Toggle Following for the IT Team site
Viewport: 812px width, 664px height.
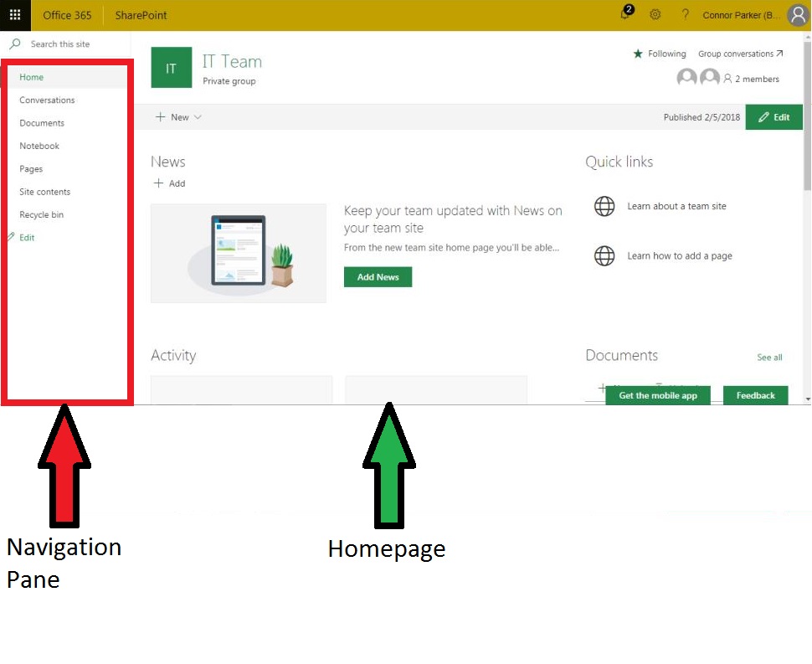[x=660, y=53]
